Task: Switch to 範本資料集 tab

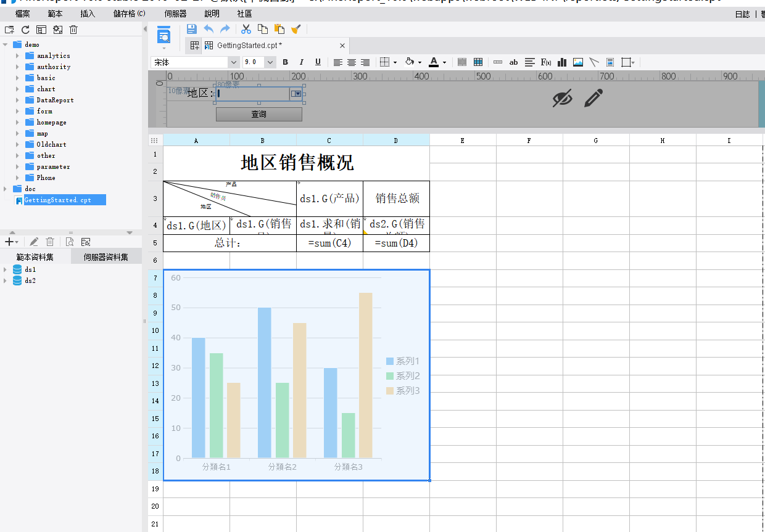Action: point(35,257)
